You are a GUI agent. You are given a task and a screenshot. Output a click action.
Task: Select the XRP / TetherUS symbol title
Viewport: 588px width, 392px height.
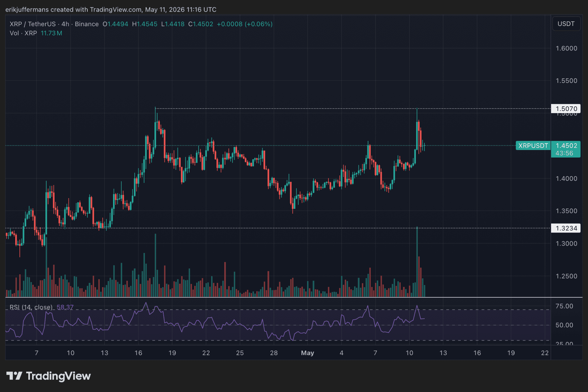pos(33,24)
